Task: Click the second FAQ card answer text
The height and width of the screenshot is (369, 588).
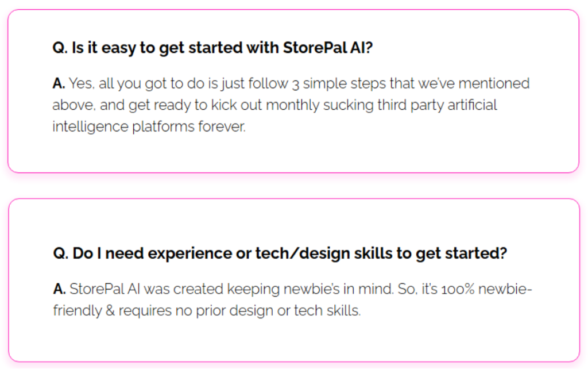Action: (292, 299)
